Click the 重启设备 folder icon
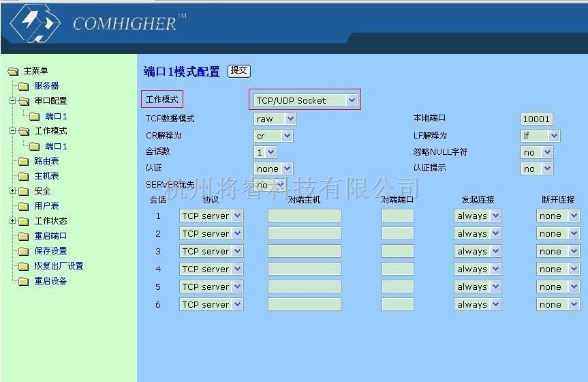 [24, 281]
